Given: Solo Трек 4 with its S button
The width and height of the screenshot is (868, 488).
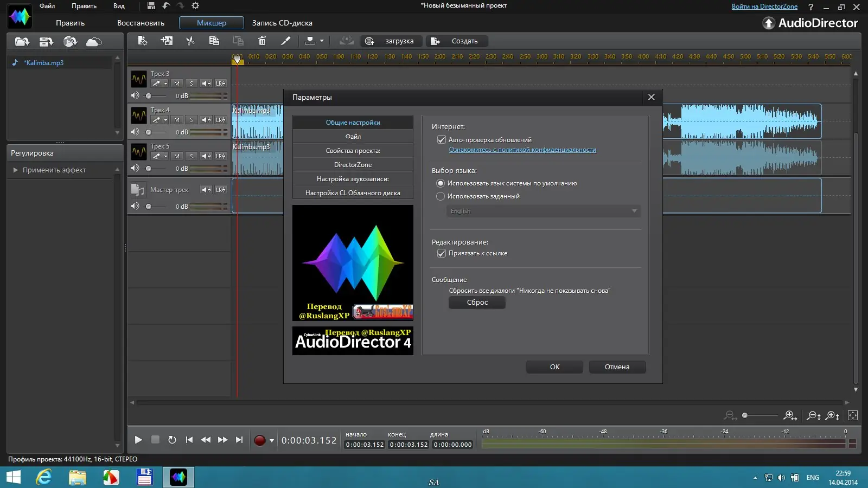Looking at the screenshot, I should 192,120.
